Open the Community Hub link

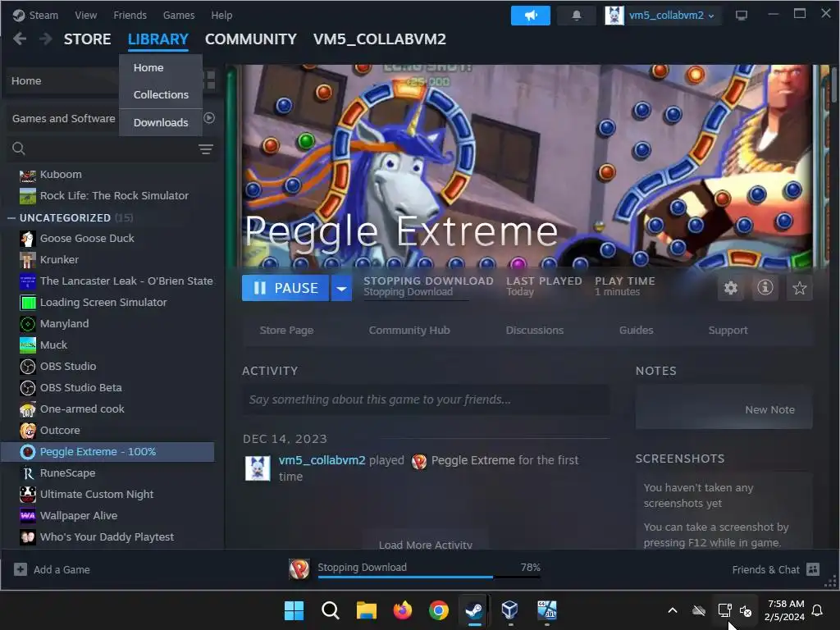point(409,330)
